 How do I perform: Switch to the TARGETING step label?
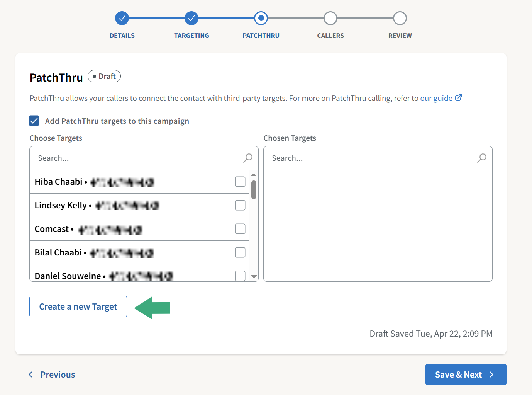tap(191, 36)
